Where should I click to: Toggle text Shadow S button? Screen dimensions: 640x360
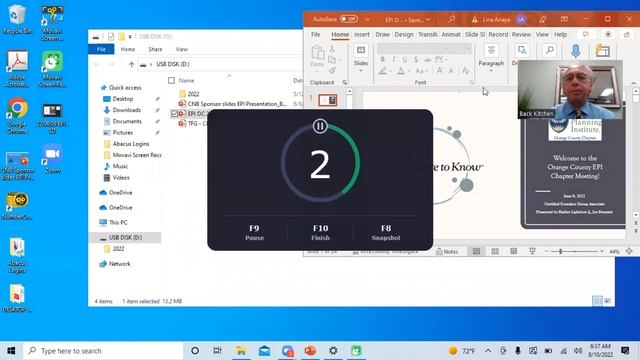point(416,60)
